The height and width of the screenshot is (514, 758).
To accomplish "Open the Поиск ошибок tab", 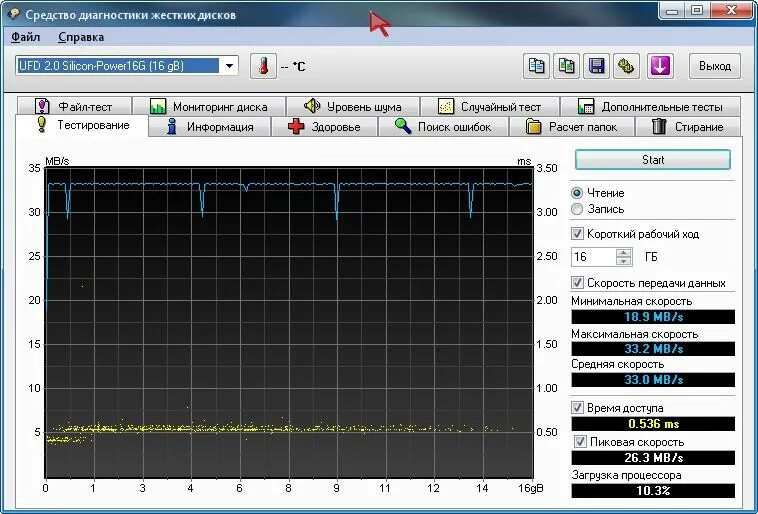I will click(443, 127).
